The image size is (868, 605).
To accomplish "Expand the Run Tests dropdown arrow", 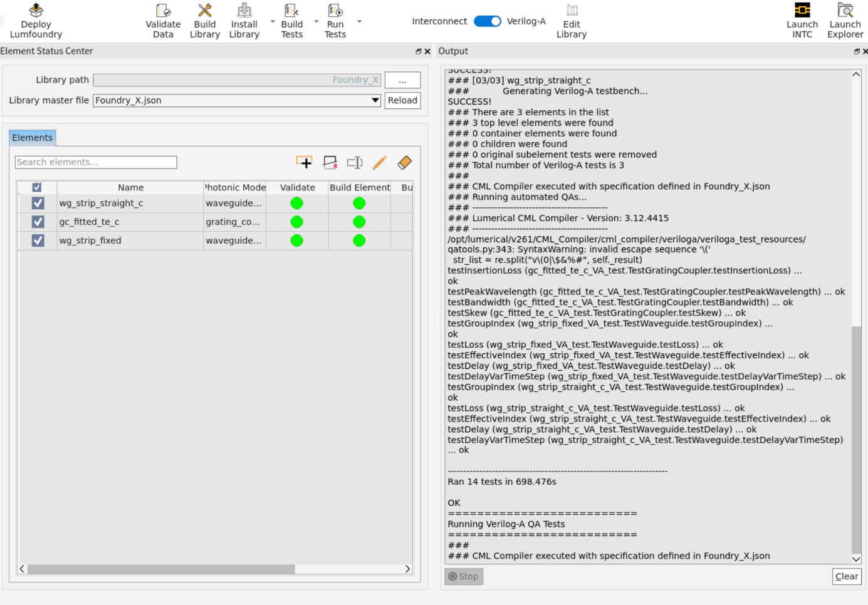I will point(359,21).
